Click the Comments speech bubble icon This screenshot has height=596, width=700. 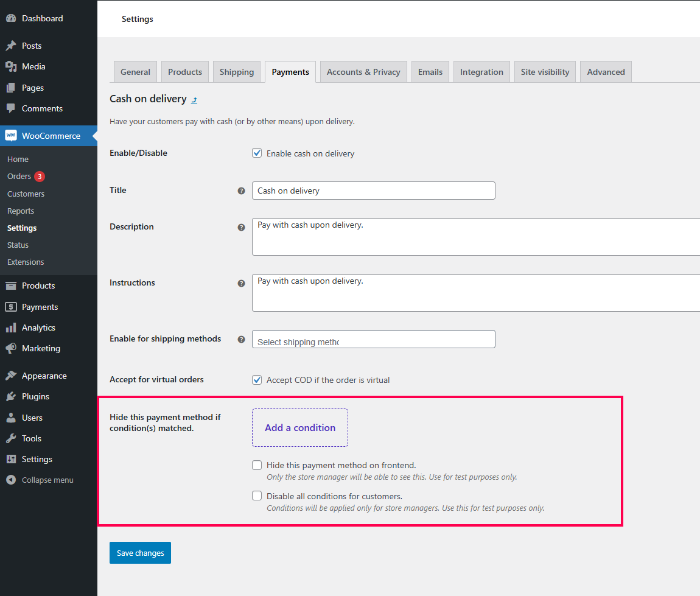pos(11,108)
